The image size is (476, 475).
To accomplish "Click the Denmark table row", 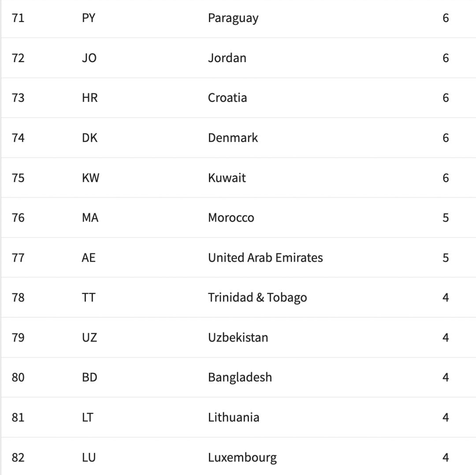I will 238,138.
